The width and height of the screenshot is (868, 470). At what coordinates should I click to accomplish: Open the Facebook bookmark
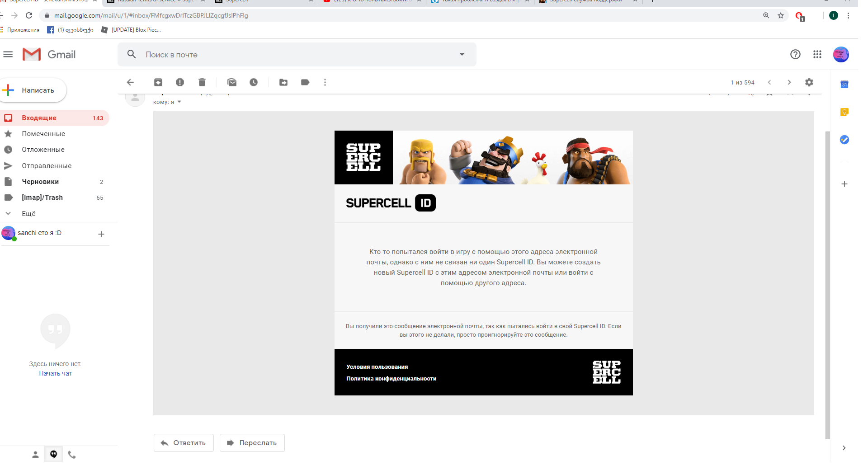(x=71, y=30)
